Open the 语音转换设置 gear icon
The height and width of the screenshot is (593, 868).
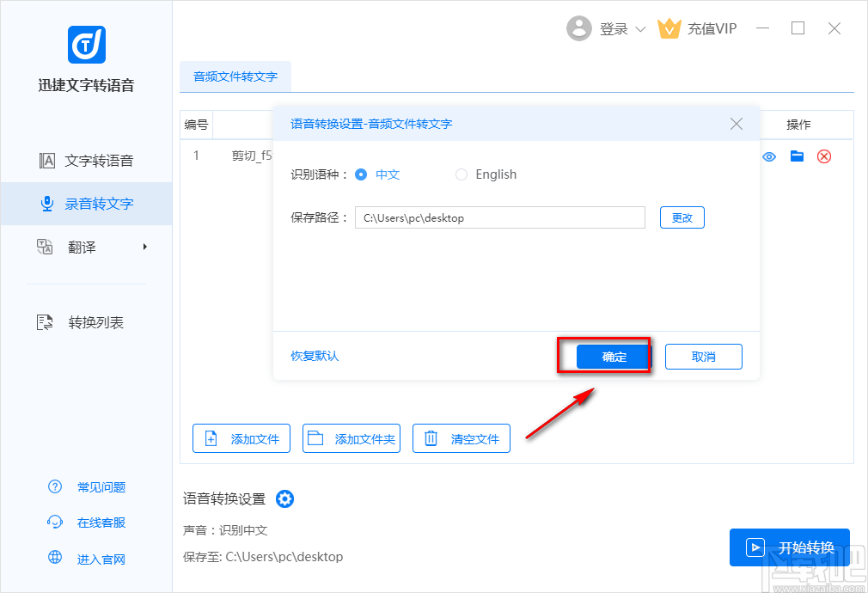(284, 498)
